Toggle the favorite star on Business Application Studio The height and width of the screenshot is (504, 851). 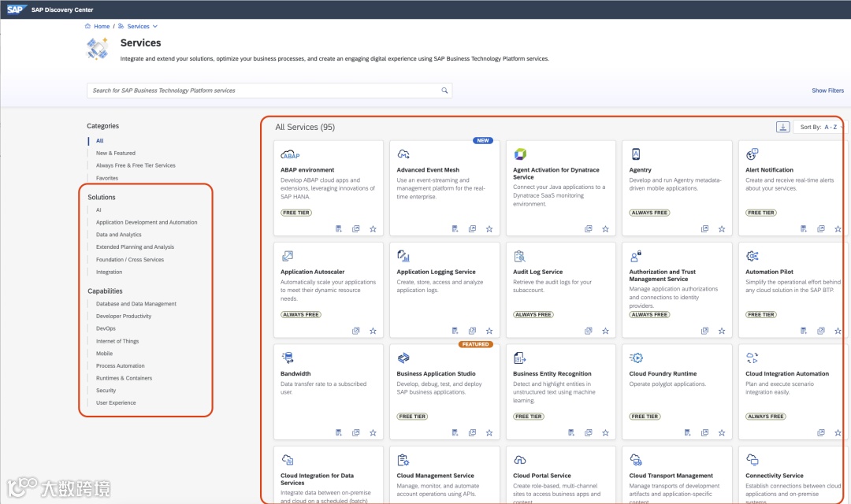pyautogui.click(x=489, y=433)
